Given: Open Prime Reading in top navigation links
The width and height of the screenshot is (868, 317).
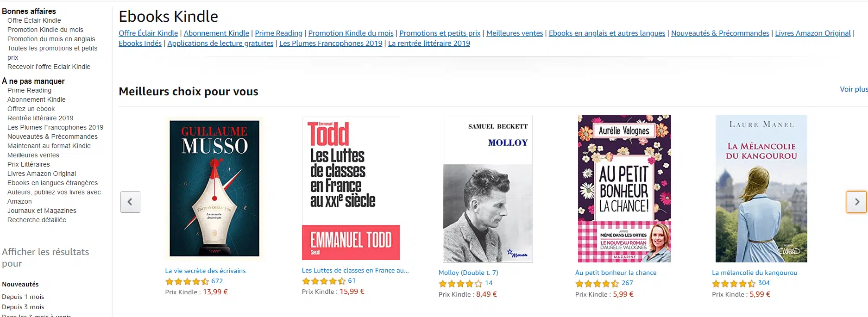Looking at the screenshot, I should point(278,33).
